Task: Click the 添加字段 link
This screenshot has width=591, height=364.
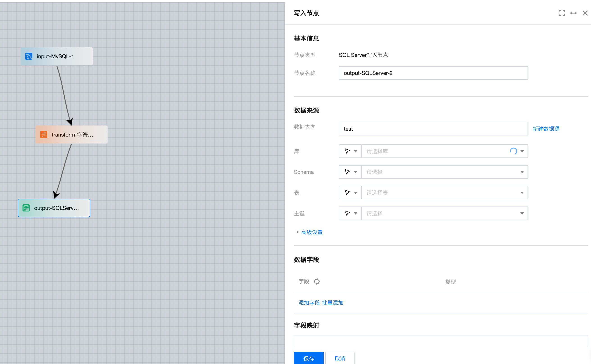Action: pyautogui.click(x=309, y=303)
